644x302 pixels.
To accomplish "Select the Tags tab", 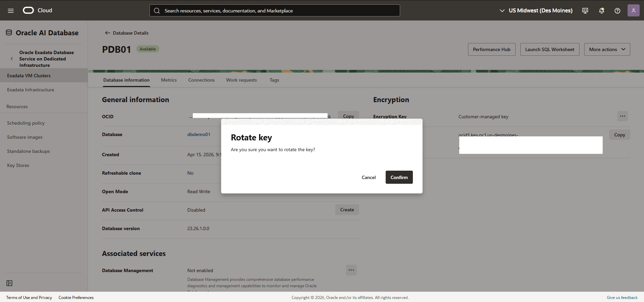I will 274,80.
